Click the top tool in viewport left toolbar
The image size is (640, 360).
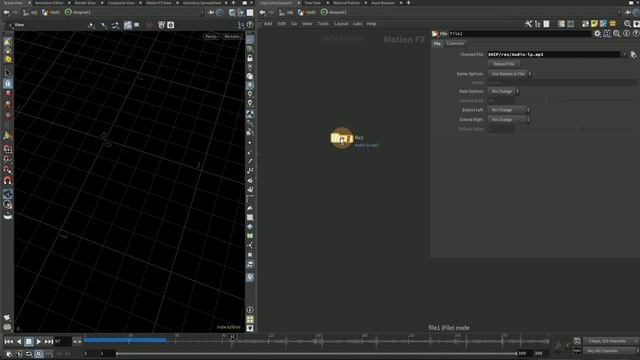tap(8, 42)
